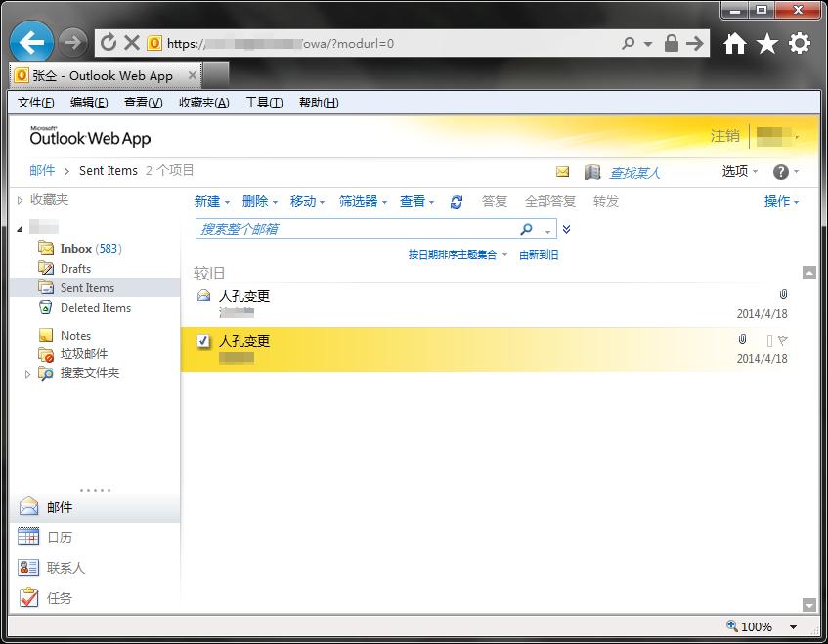Expand the 收藏夹 favorites section

19,200
